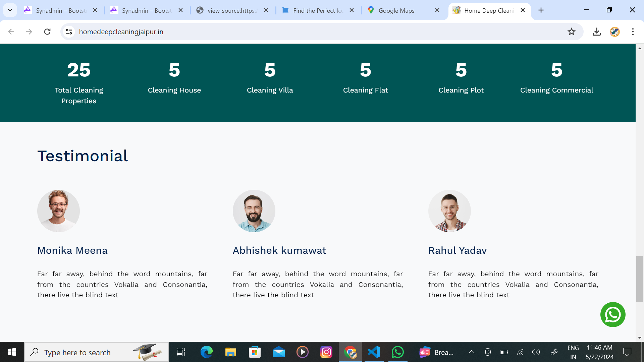This screenshot has height=362, width=644.
Task: Reload the current page
Action: pos(47,32)
